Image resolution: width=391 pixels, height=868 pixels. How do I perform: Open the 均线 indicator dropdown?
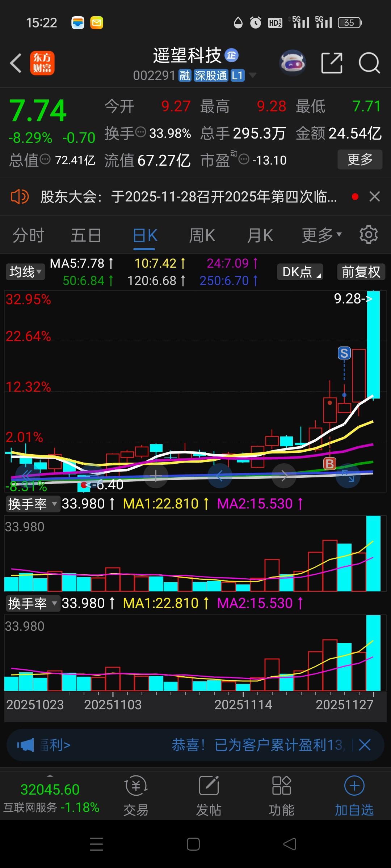(x=25, y=272)
